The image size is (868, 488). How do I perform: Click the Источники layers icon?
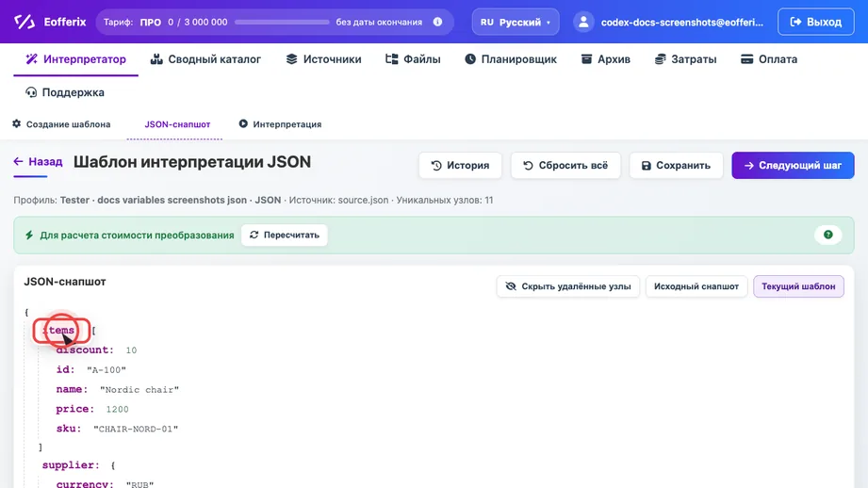pyautogui.click(x=292, y=59)
